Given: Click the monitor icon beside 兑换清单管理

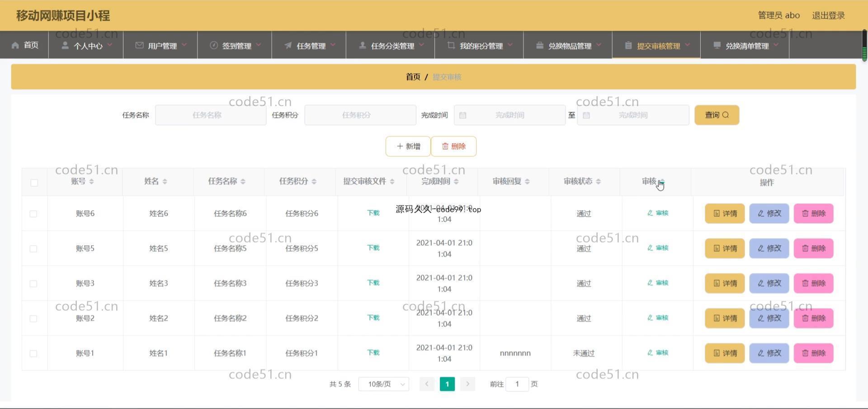Looking at the screenshot, I should [717, 45].
